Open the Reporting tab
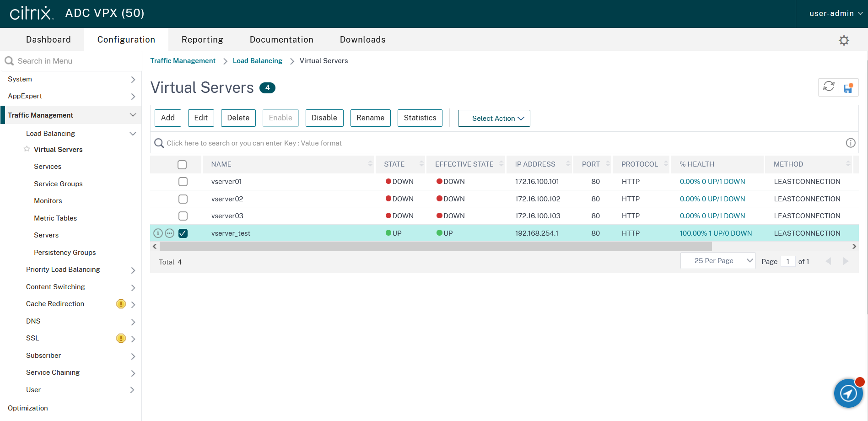Screen dimensions: 868x421 click(202, 40)
